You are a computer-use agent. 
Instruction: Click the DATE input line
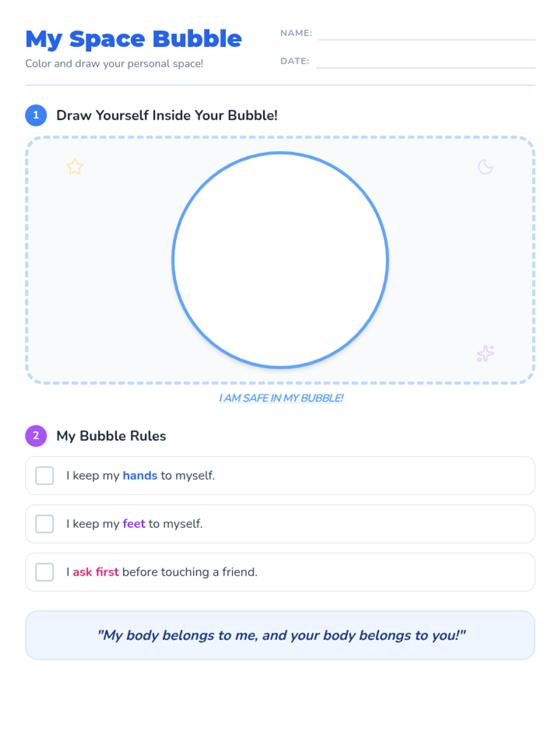coord(426,62)
